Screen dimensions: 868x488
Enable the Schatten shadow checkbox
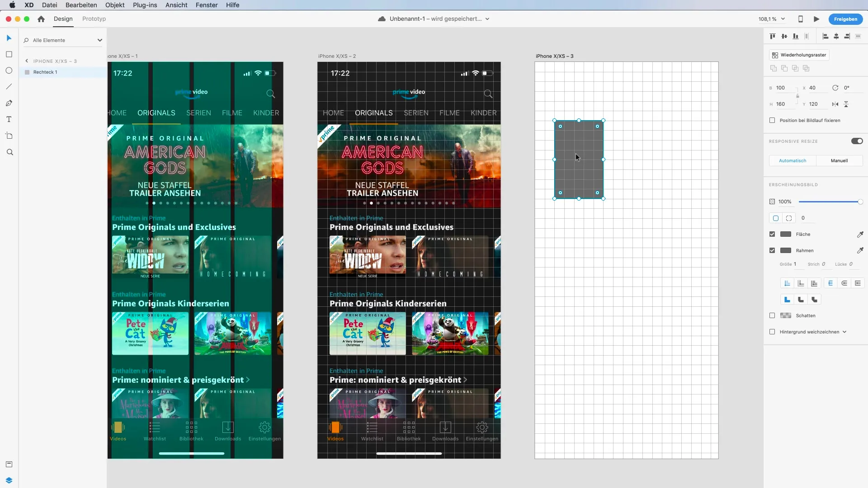772,315
